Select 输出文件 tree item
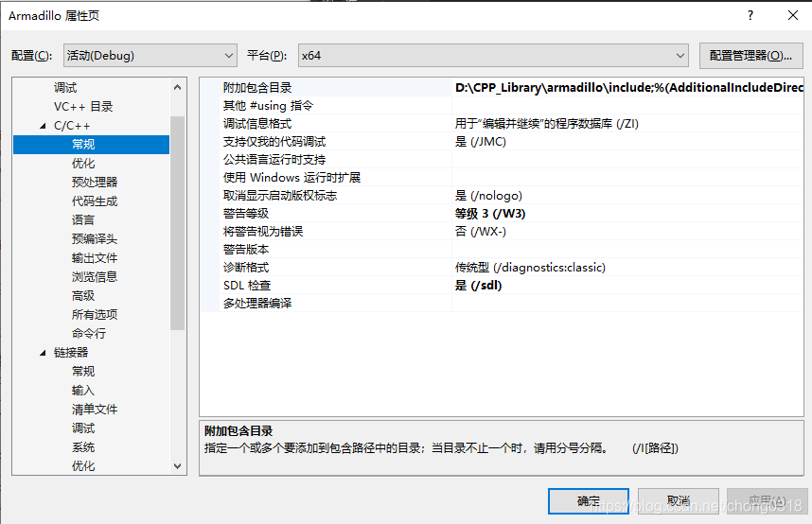 pos(95,258)
